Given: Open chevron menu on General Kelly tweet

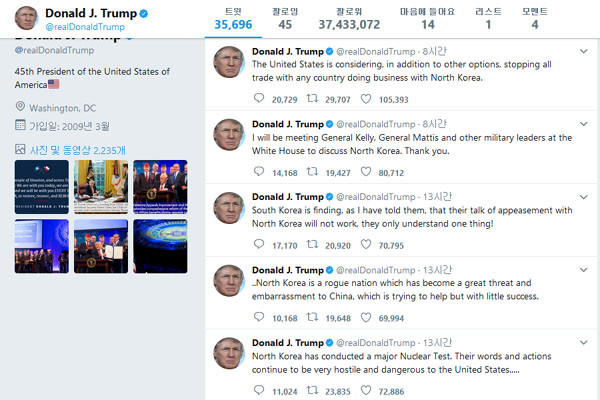Looking at the screenshot, I should pos(584,124).
